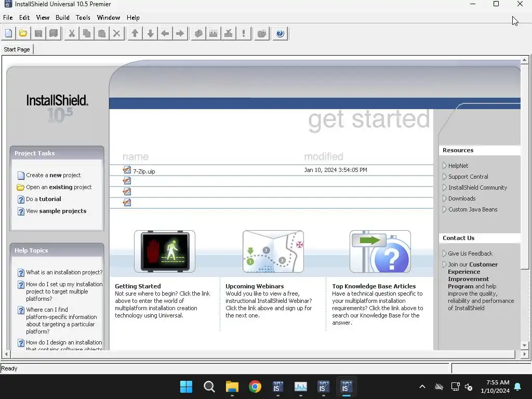This screenshot has height=399, width=532.
Task: Click the Top Knowledge Base Articles image
Action: tap(380, 251)
